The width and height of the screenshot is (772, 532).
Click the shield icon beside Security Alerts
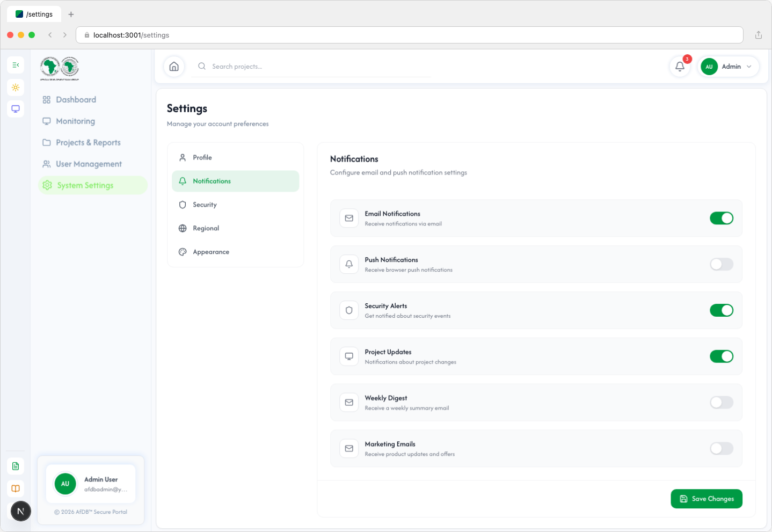coord(349,310)
